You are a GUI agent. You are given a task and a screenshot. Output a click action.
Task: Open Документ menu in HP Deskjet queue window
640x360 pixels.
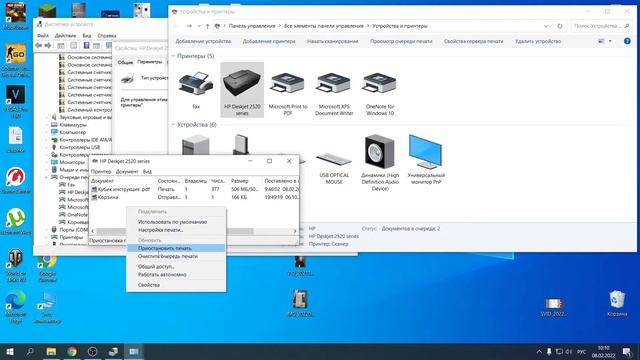point(127,172)
